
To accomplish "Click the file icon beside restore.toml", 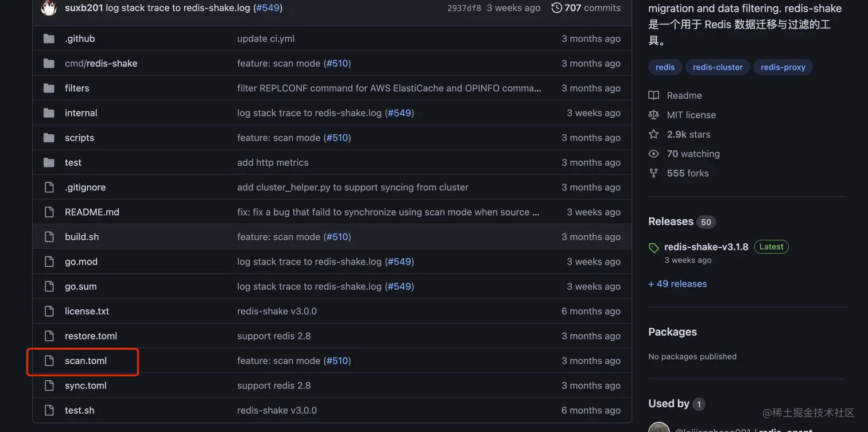I will (49, 336).
